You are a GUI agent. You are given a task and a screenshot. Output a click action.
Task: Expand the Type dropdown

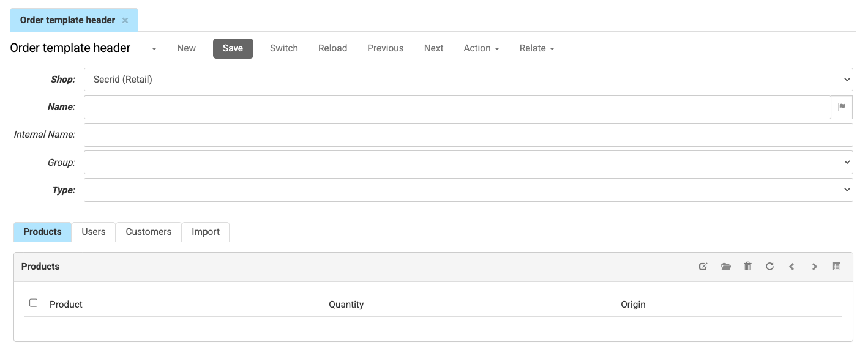[468, 190]
